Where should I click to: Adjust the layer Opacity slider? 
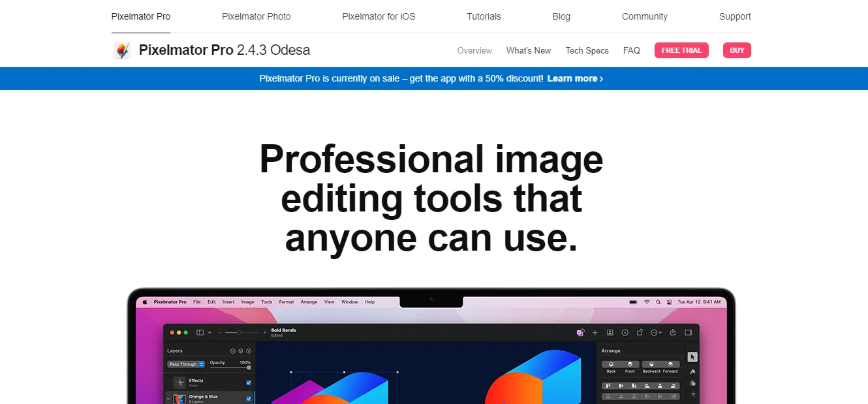230,367
